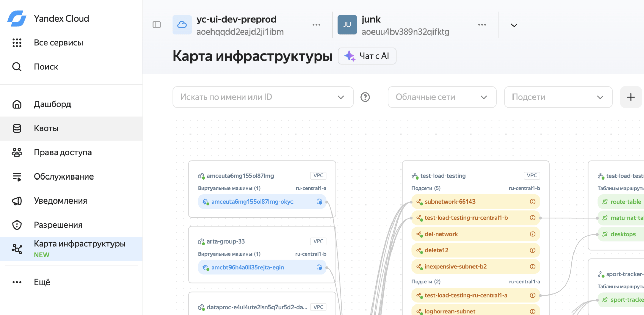Viewport: 644px width, 315px height.
Task: Click the Yandex Cloud logo
Action: (x=17, y=19)
